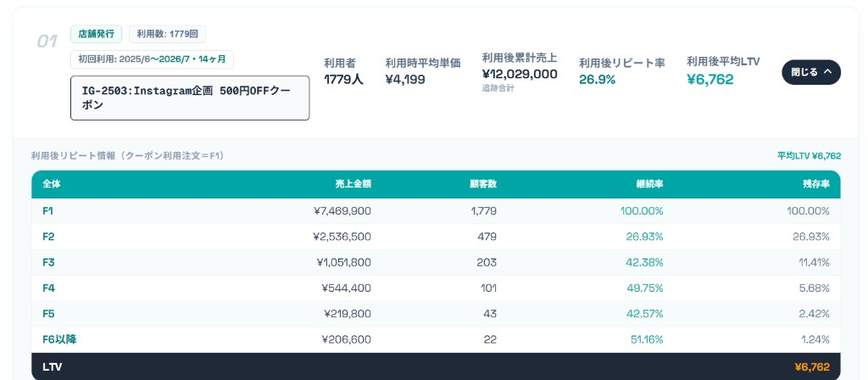This screenshot has height=380, width=868.
Task: Select the F1 row label
Action: (47, 211)
